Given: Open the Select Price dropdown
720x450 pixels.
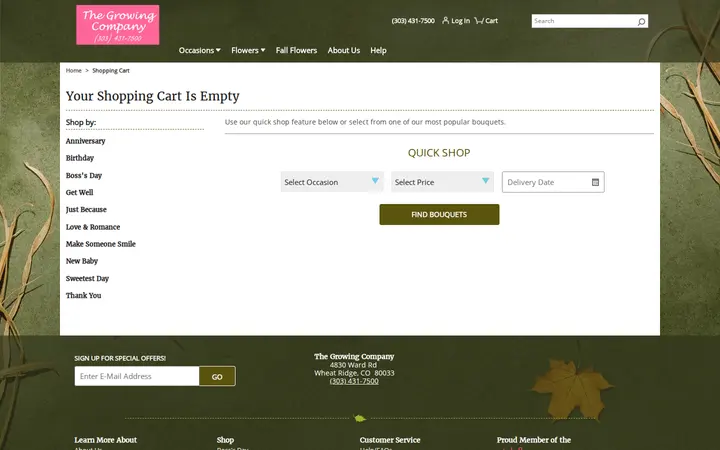Looking at the screenshot, I should click(442, 182).
